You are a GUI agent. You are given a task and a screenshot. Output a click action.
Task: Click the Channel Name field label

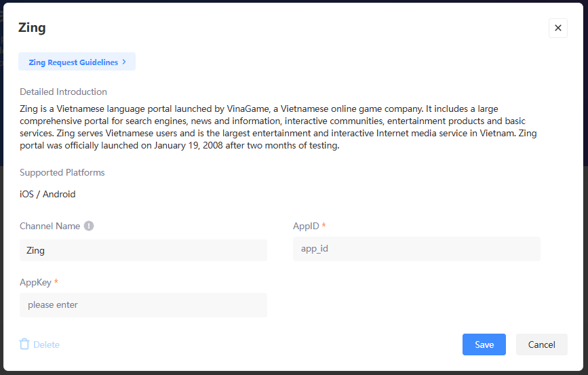[50, 226]
